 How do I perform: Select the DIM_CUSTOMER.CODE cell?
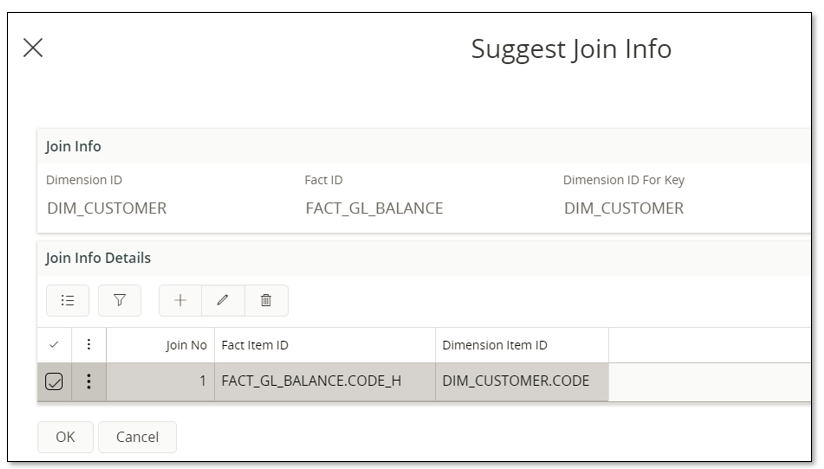pyautogui.click(x=515, y=381)
